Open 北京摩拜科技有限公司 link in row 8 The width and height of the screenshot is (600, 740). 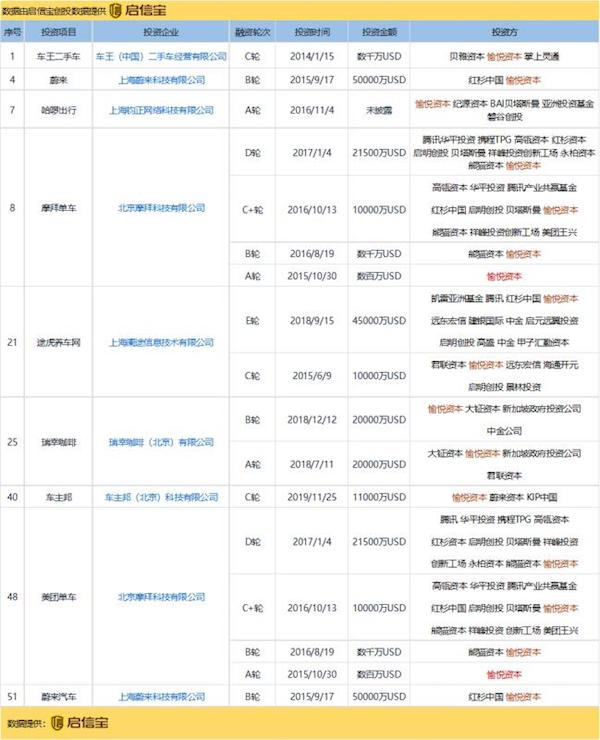tap(161, 208)
